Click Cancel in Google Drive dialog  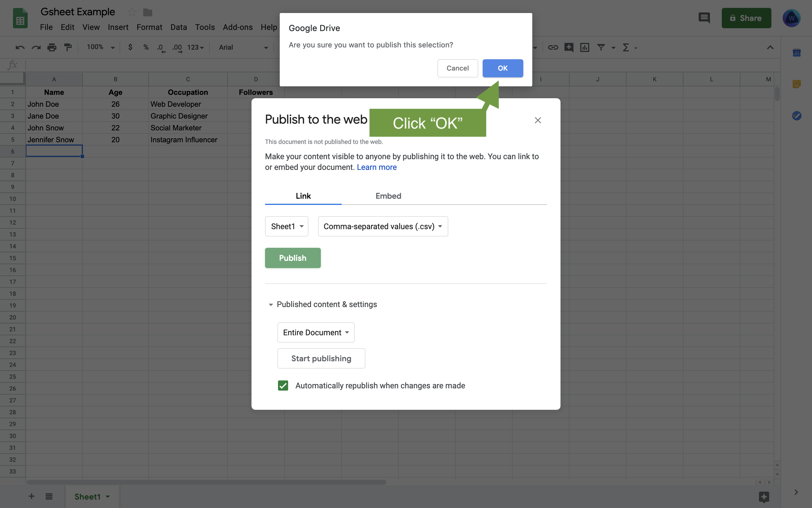[458, 68]
